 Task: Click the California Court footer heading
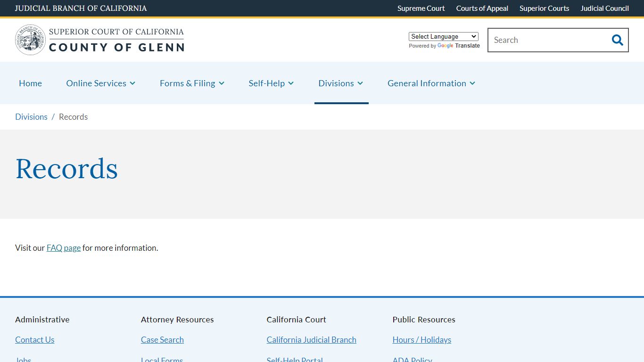(296, 320)
